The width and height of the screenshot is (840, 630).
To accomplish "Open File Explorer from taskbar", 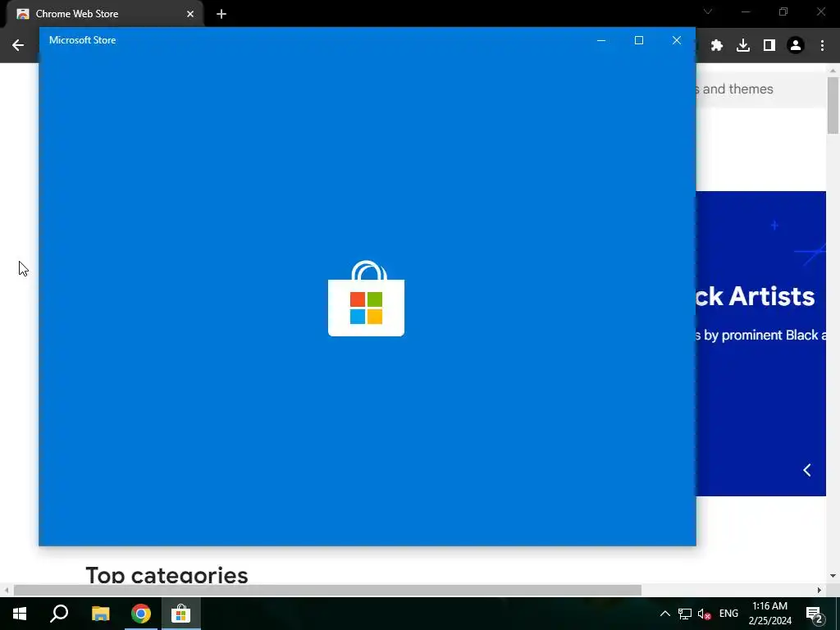I will pyautogui.click(x=100, y=614).
